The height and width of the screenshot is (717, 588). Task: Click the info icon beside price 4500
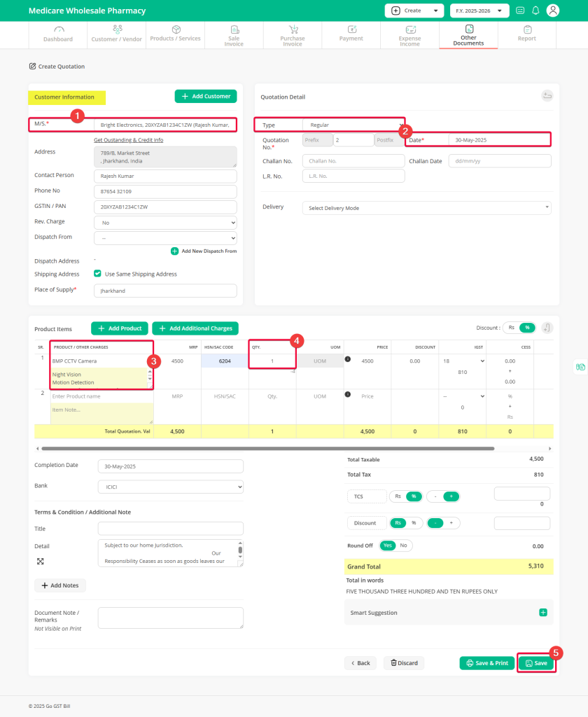tap(349, 359)
